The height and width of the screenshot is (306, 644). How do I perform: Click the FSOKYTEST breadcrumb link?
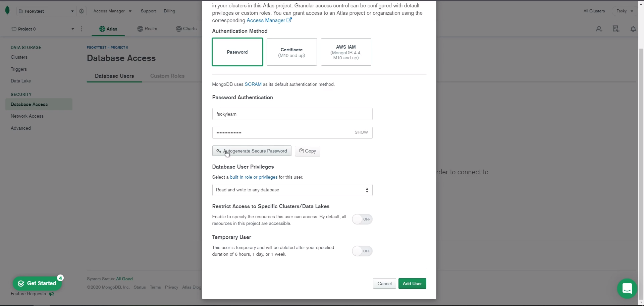tap(97, 48)
